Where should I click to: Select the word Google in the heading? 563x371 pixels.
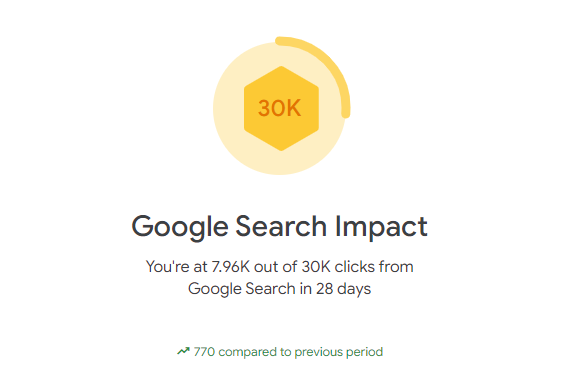click(180, 227)
